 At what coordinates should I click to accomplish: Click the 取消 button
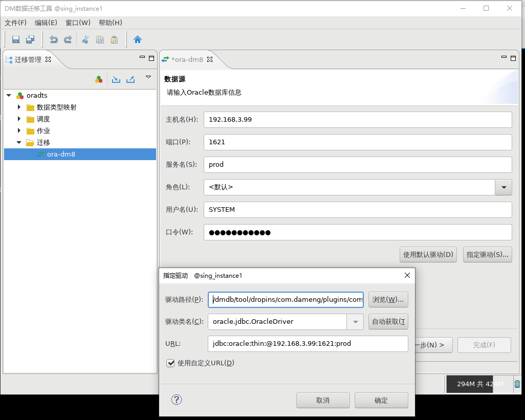pyautogui.click(x=323, y=400)
